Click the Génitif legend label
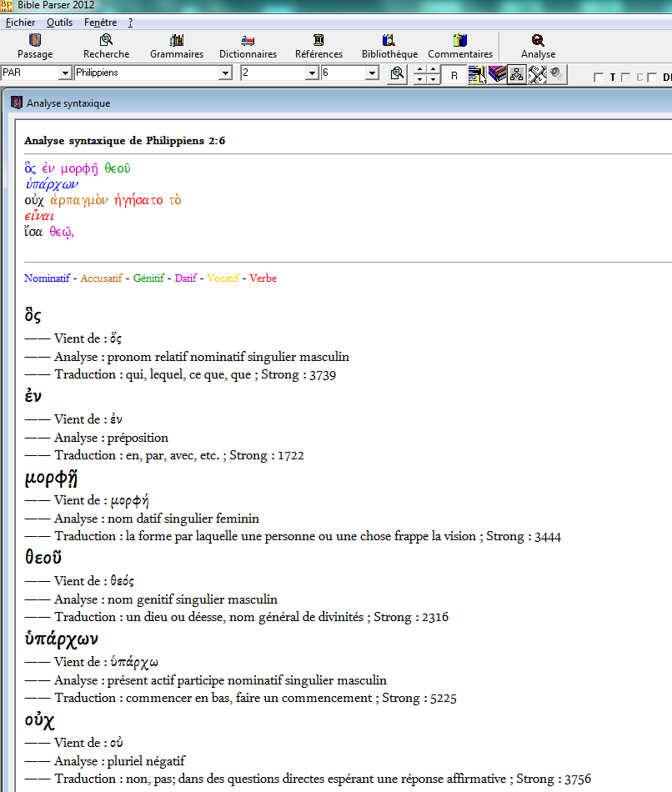672x792 pixels. [x=148, y=278]
